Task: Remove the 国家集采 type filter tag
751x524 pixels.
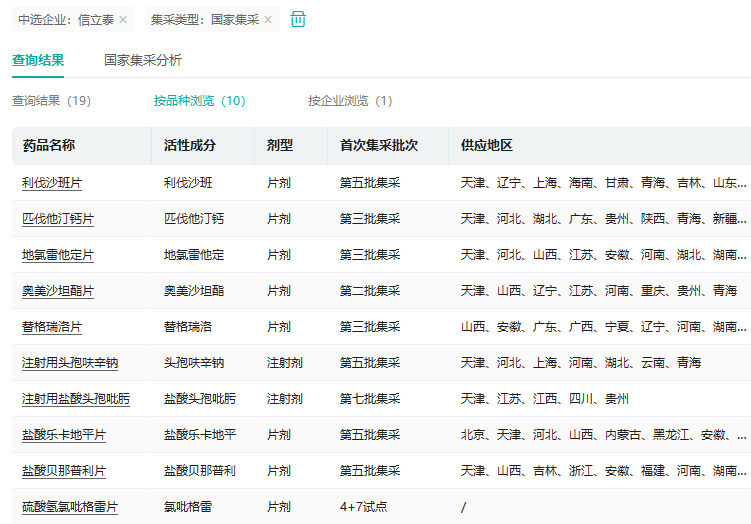Action: coord(268,20)
